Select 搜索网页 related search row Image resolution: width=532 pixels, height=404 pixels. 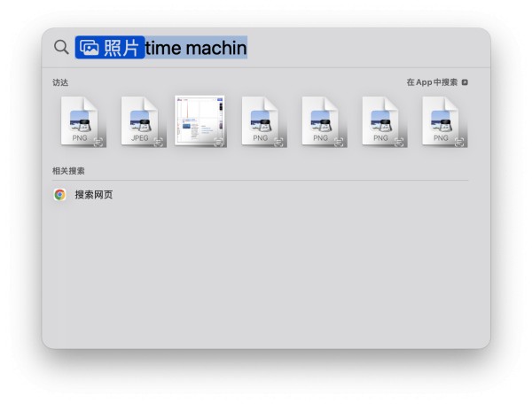(x=260, y=195)
